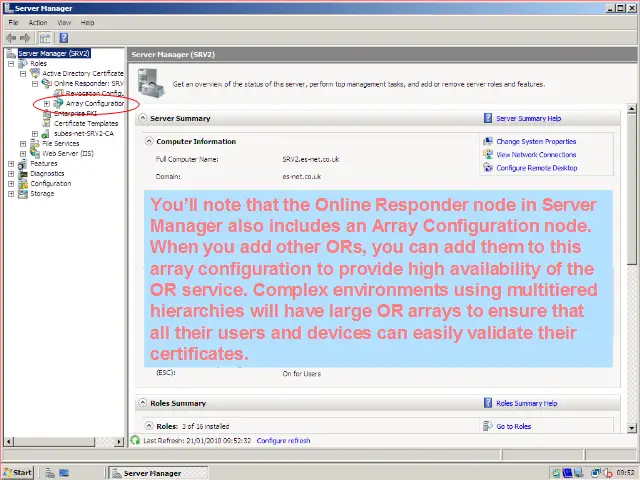Click the blue Help toolbar icon
This screenshot has height=480, width=640.
coord(64,38)
